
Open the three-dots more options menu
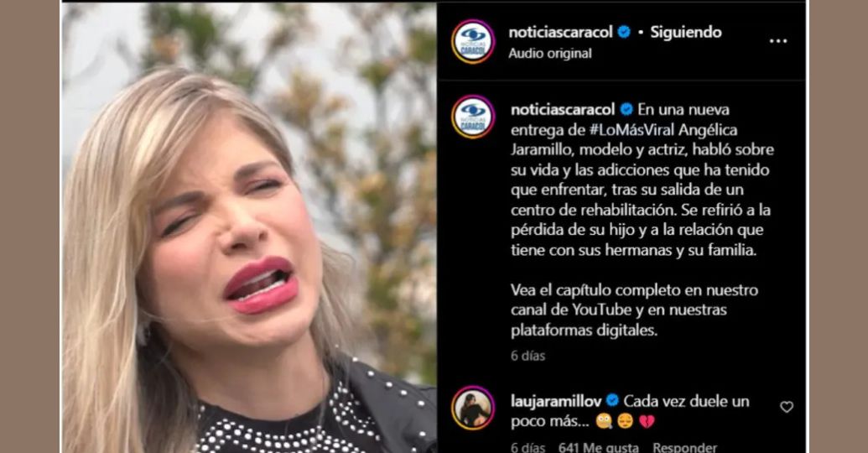[x=777, y=41]
